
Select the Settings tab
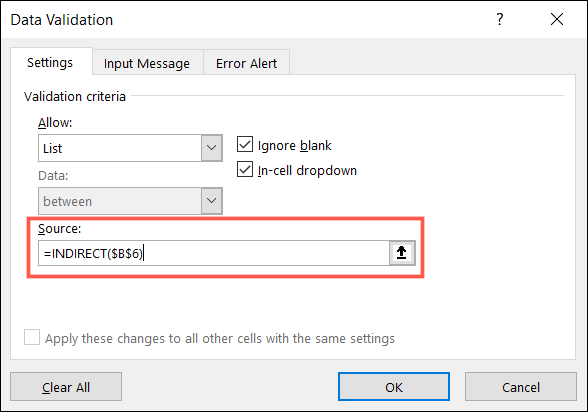pos(50,62)
